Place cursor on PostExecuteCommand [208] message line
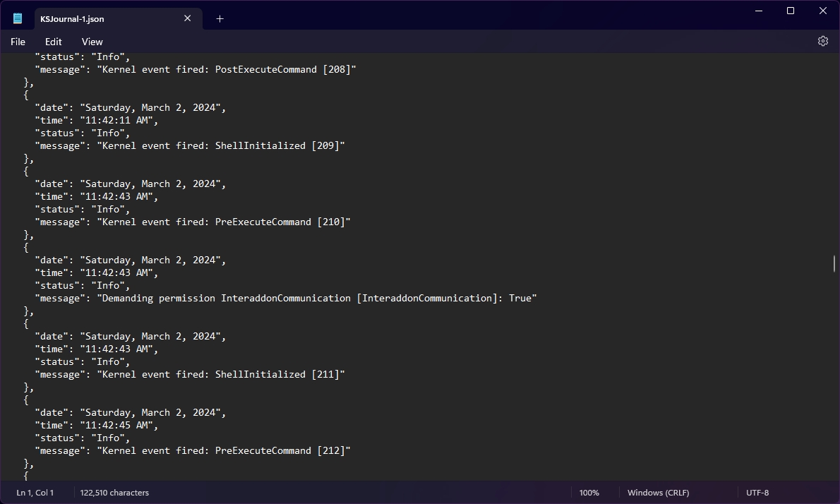840x504 pixels. tap(226, 70)
